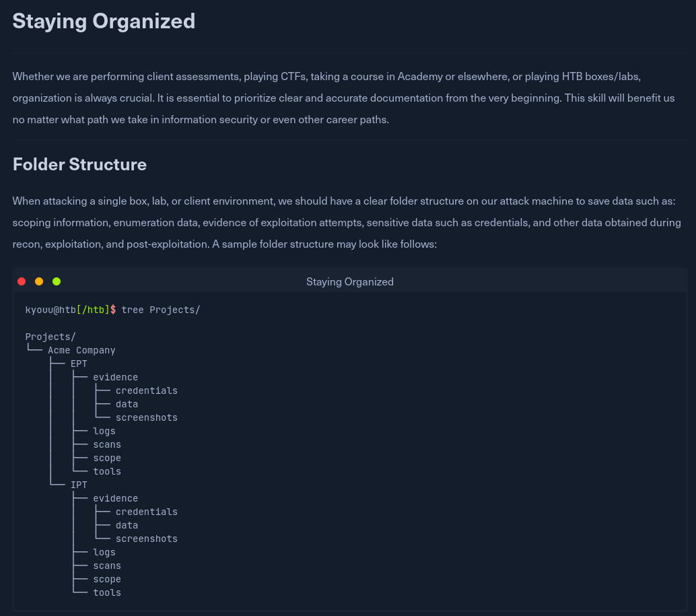The image size is (696, 616).
Task: Click "data" folder under IPT evidence
Action: click(127, 525)
